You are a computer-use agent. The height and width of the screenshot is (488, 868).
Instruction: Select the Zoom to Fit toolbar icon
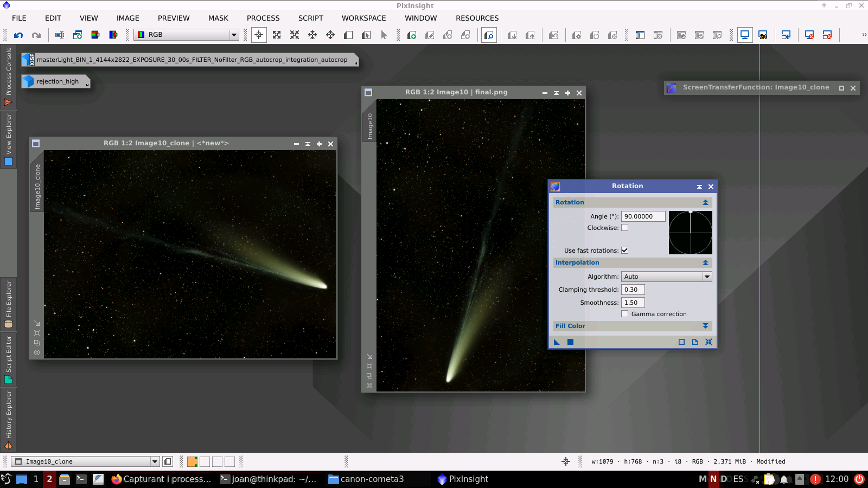277,35
